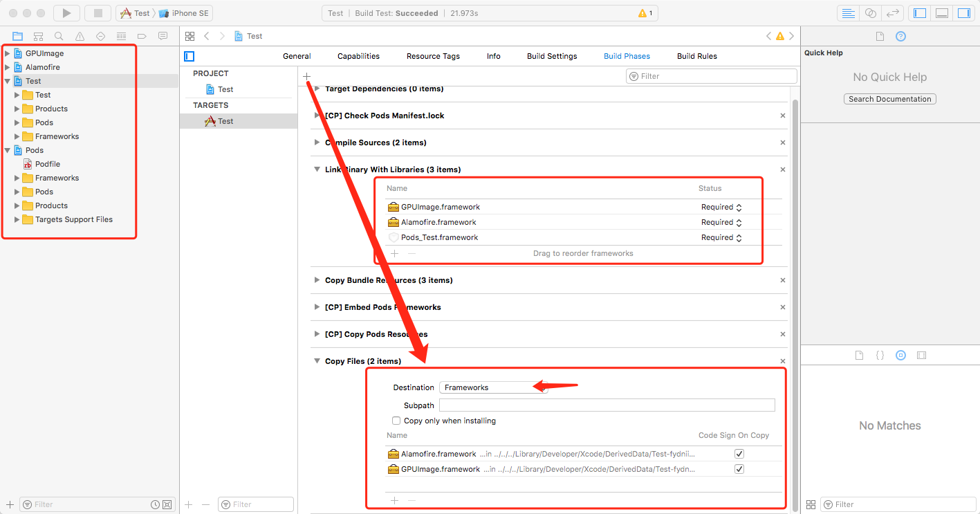Image resolution: width=980 pixels, height=514 pixels.
Task: Switch to the Build Settings tab
Action: click(x=552, y=56)
